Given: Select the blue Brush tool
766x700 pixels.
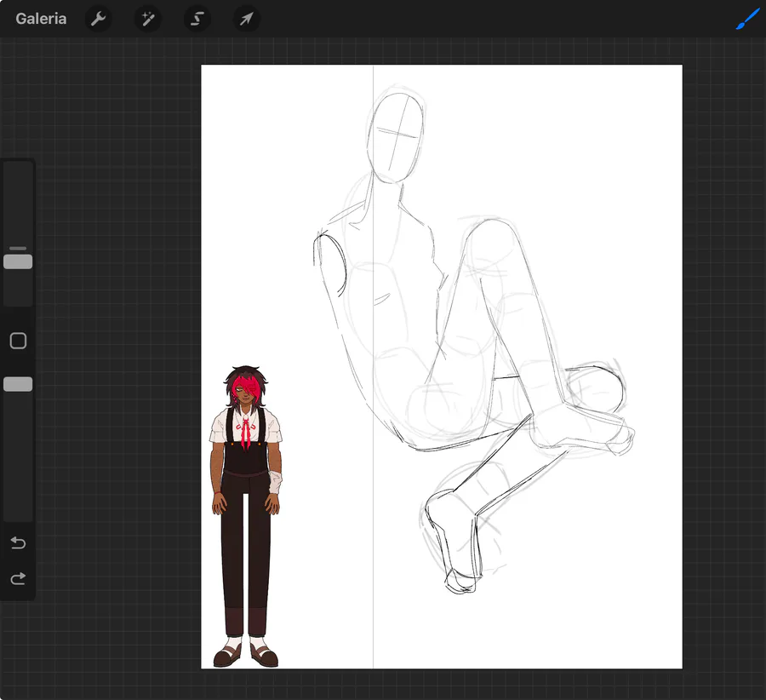Looking at the screenshot, I should point(746,19).
